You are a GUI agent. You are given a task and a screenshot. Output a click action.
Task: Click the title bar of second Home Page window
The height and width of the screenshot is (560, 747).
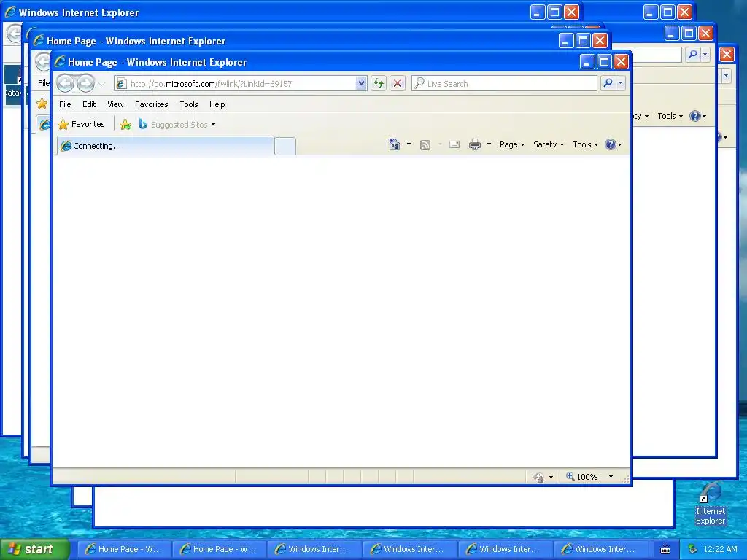coord(295,41)
